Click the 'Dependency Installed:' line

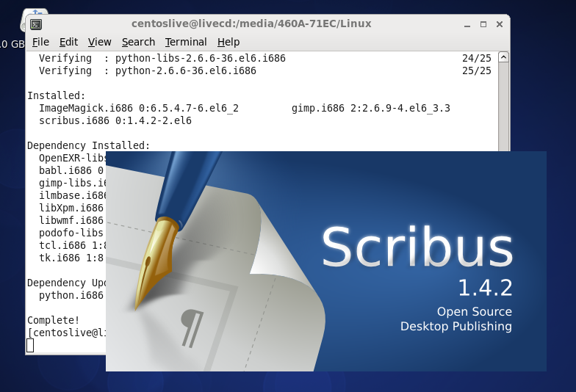tap(88, 145)
